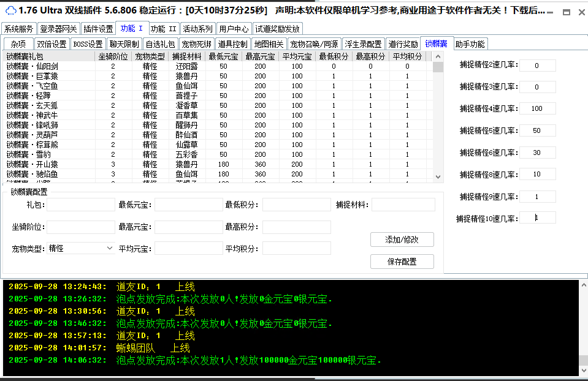
Task: Switch to the 系统服务 tab
Action: tap(19, 29)
